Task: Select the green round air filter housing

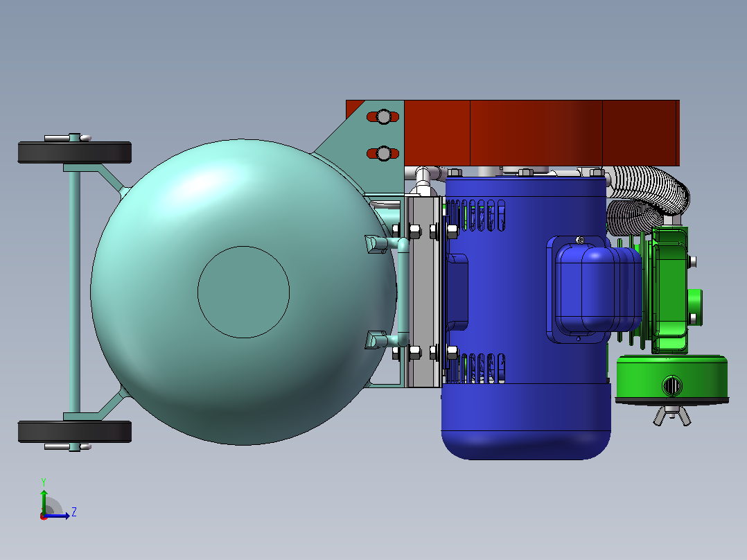Action: point(671,380)
